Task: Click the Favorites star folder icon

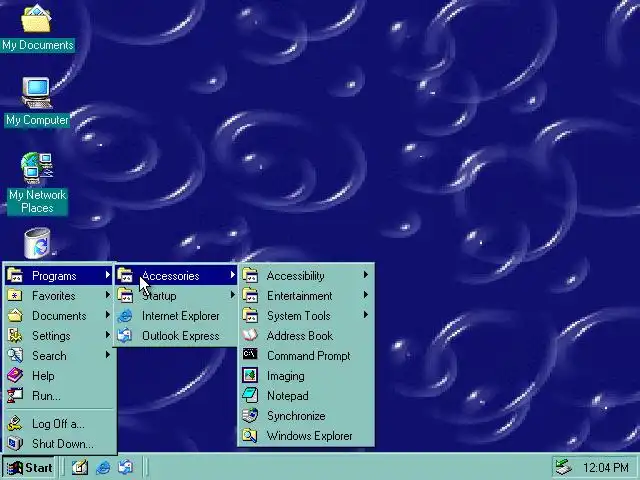Action: (x=15, y=295)
